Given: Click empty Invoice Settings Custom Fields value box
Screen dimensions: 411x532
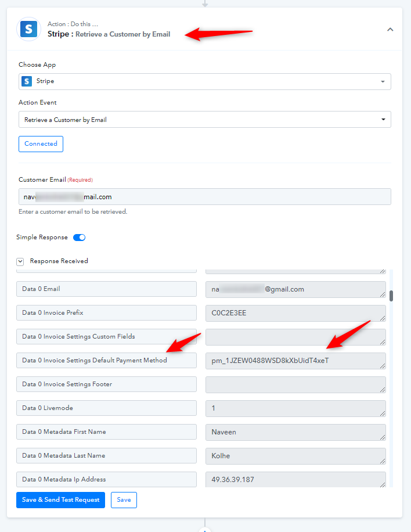Looking at the screenshot, I should tap(295, 337).
